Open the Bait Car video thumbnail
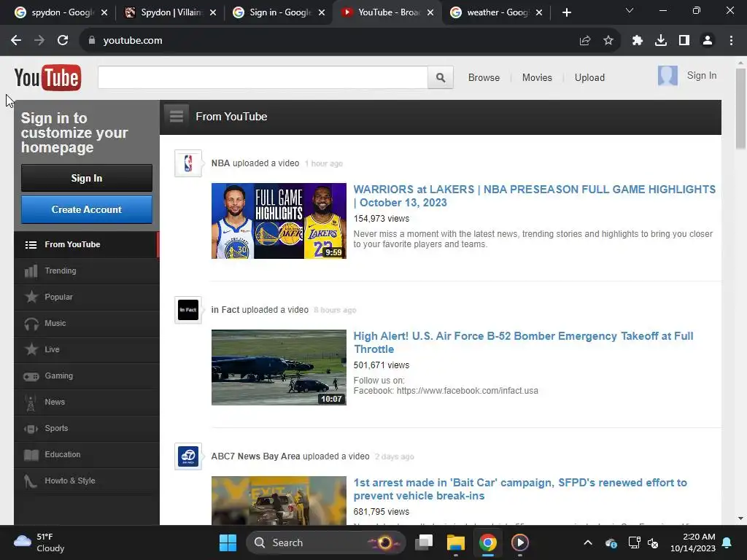747x560 pixels. pos(279,500)
